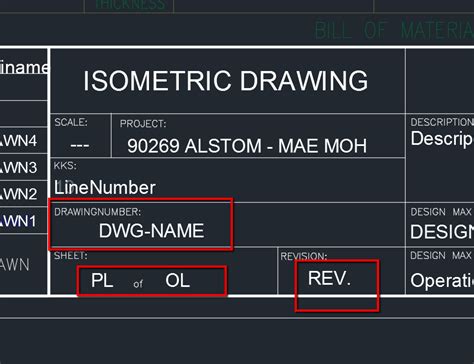Click the THICKNESS column header
Screen dimensions: 474x364
(x=130, y=5)
